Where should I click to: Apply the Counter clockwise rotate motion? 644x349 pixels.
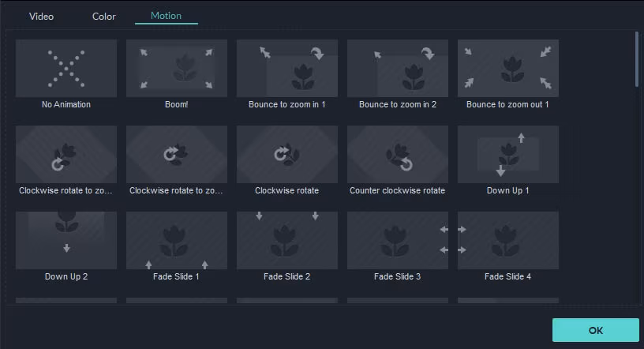pos(398,154)
